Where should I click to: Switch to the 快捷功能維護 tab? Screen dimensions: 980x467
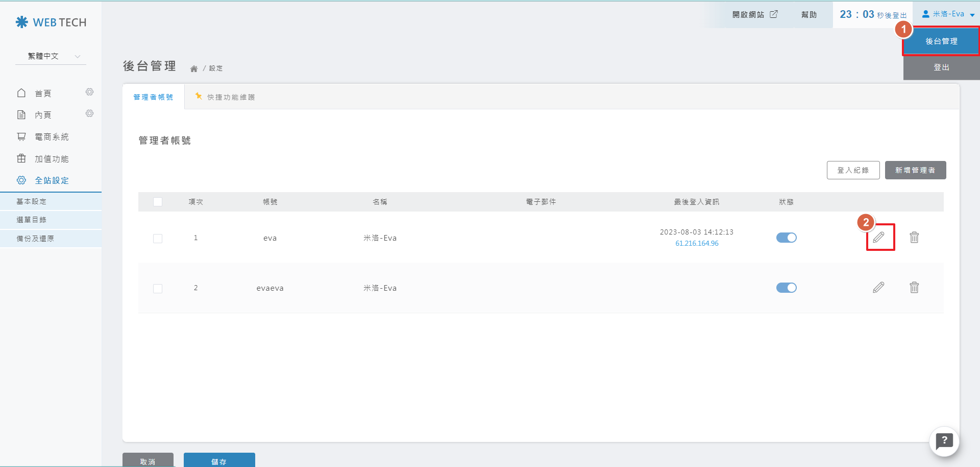(x=226, y=97)
